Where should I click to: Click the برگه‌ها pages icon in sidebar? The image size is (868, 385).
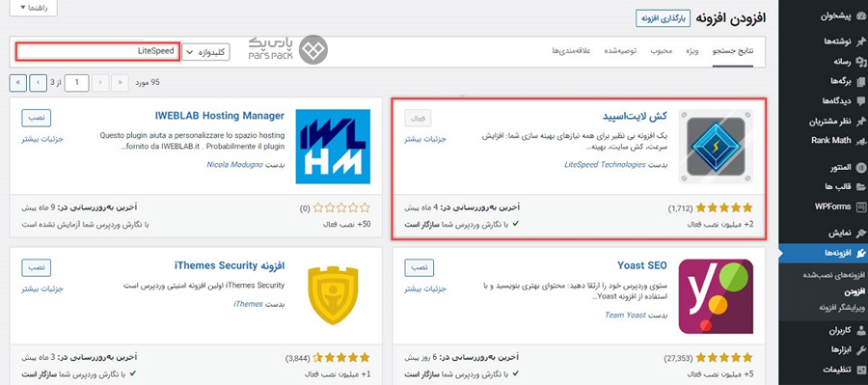(x=861, y=81)
